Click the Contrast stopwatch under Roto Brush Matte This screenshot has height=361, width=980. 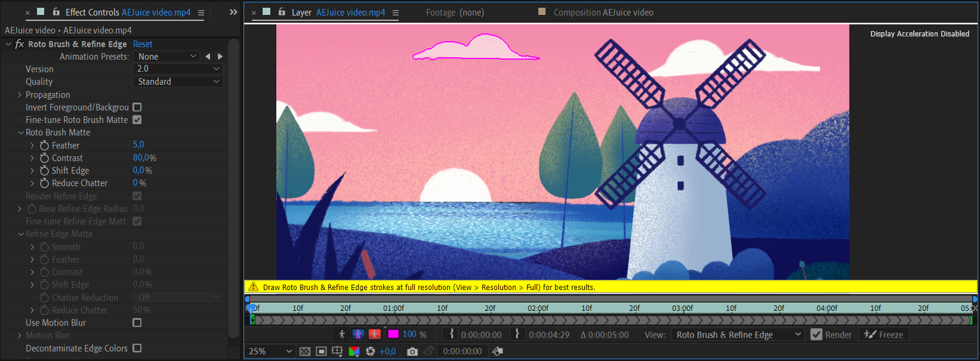point(44,158)
